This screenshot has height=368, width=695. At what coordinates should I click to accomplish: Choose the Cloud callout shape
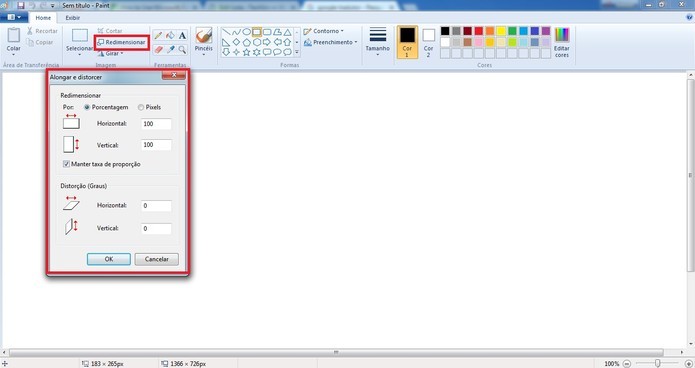tap(287, 52)
